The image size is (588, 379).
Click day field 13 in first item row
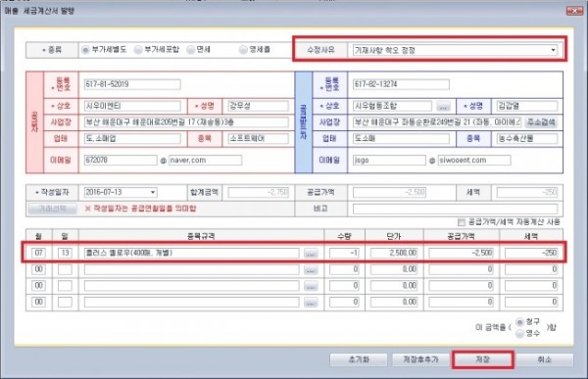pos(65,253)
